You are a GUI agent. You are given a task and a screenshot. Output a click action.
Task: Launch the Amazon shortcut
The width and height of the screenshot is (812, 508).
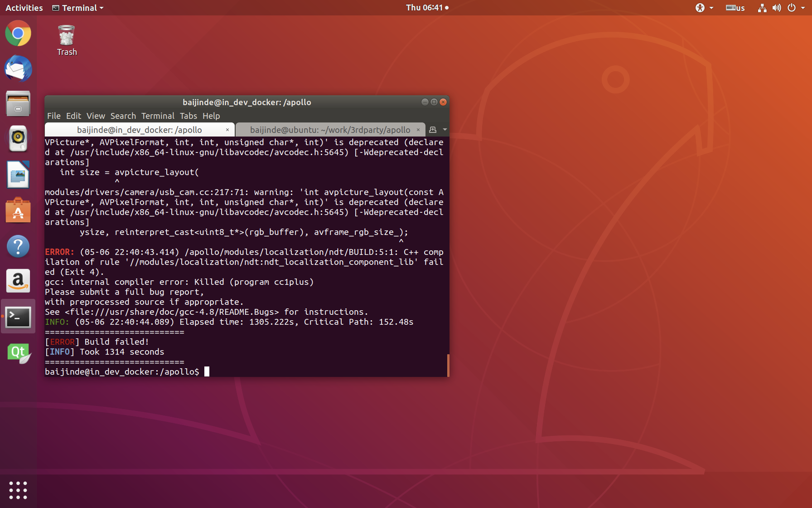click(x=18, y=281)
